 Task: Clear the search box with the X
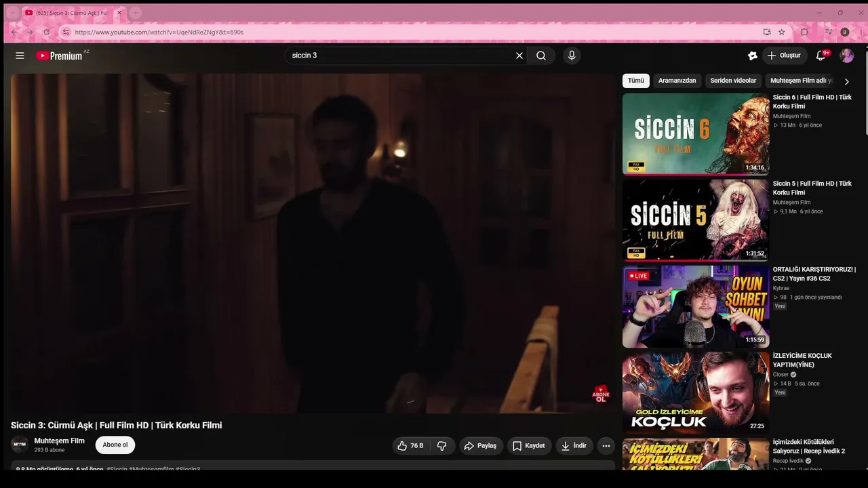[x=519, y=56]
